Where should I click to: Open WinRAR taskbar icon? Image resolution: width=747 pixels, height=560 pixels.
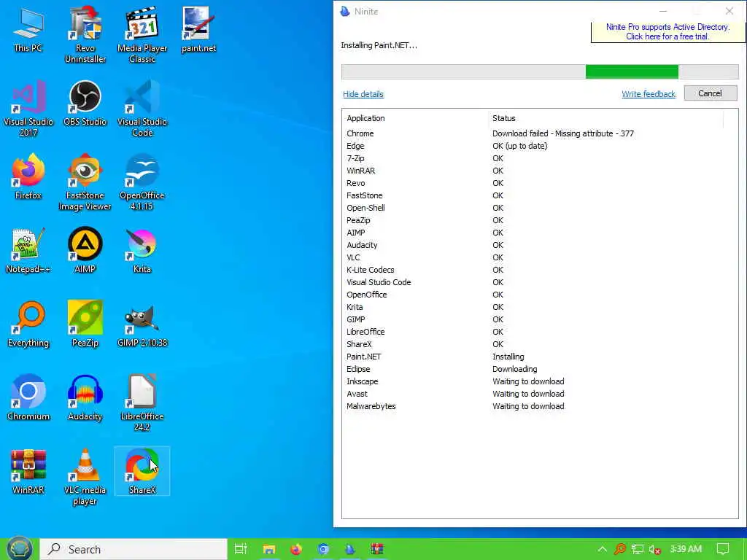377,549
